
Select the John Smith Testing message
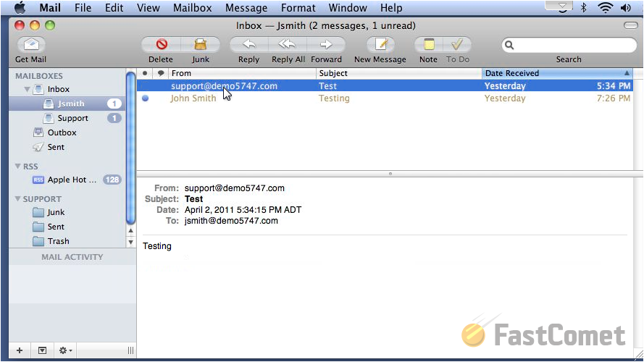tap(385, 98)
